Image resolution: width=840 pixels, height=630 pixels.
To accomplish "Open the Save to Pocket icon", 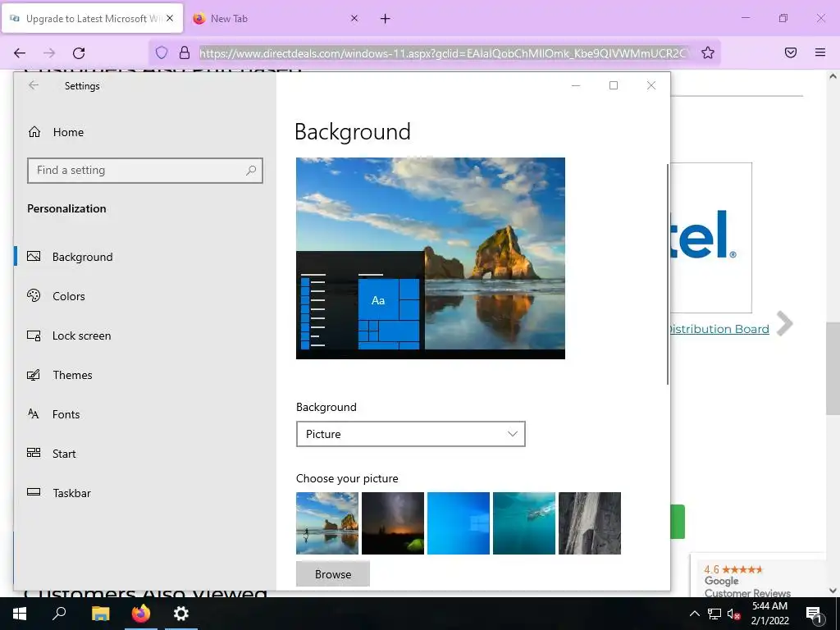I will tap(791, 52).
